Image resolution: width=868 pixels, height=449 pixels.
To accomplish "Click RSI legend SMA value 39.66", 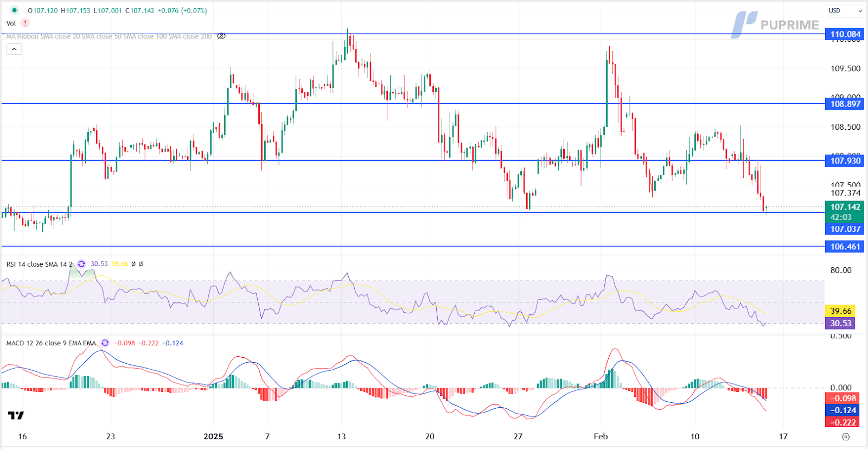I will pos(119,264).
